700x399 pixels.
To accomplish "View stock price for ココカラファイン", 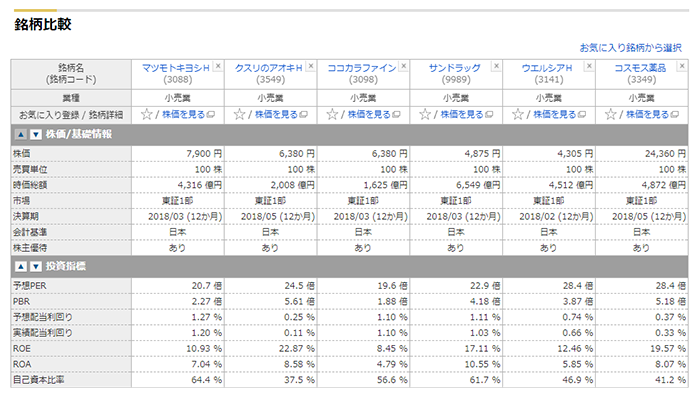I will click(369, 115).
